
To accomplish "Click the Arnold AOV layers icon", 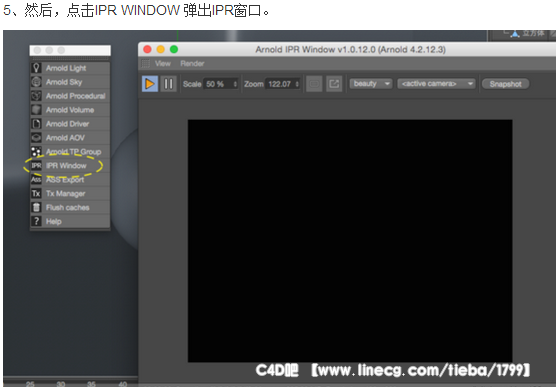I will [x=36, y=138].
